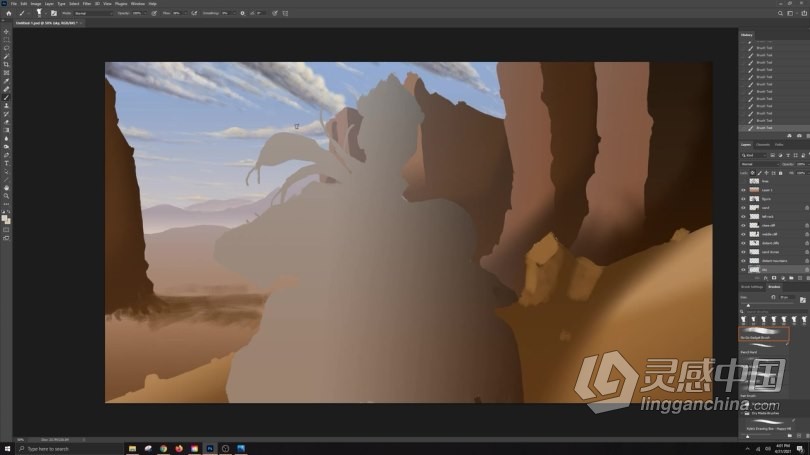Select the Eraser tool
810x455 pixels.
(x=6, y=122)
